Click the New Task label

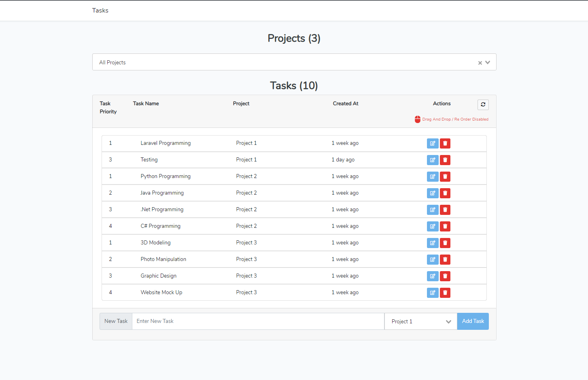coord(116,321)
